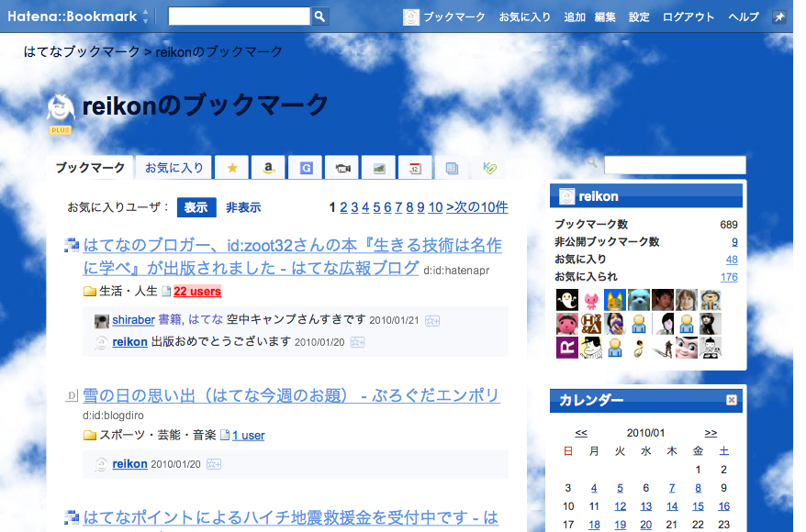Open the 22 users link
Viewport: 806px width, 532px height.
coord(197,291)
